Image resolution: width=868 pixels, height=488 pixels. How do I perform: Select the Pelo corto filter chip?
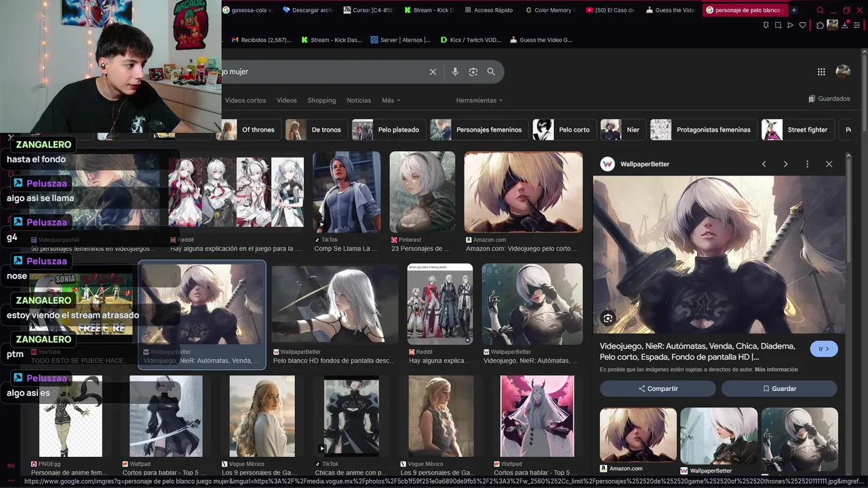tap(564, 129)
